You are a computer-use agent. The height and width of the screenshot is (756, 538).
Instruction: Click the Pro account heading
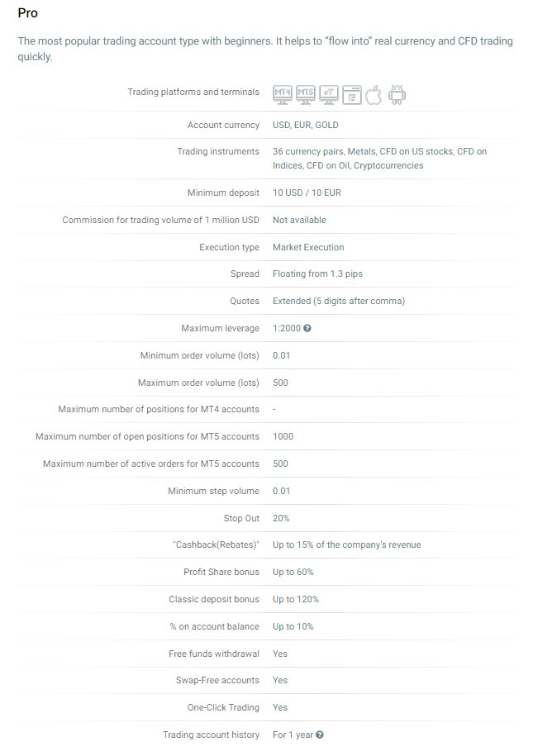[27, 13]
